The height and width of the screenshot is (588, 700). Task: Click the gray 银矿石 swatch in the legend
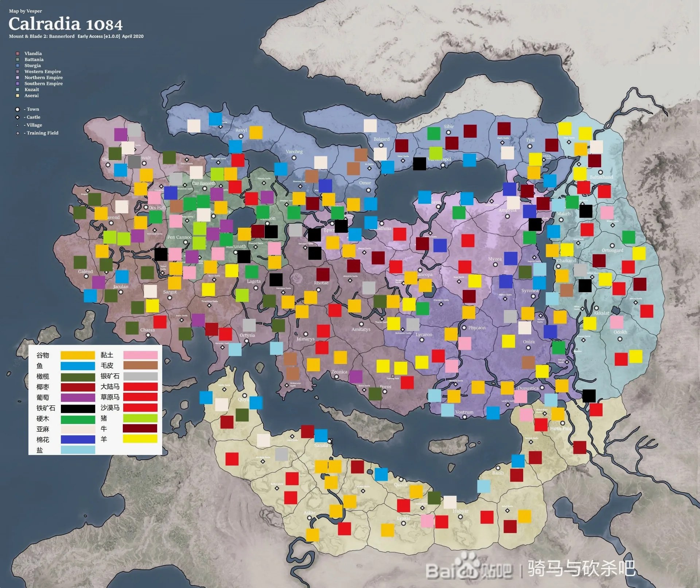(x=140, y=376)
